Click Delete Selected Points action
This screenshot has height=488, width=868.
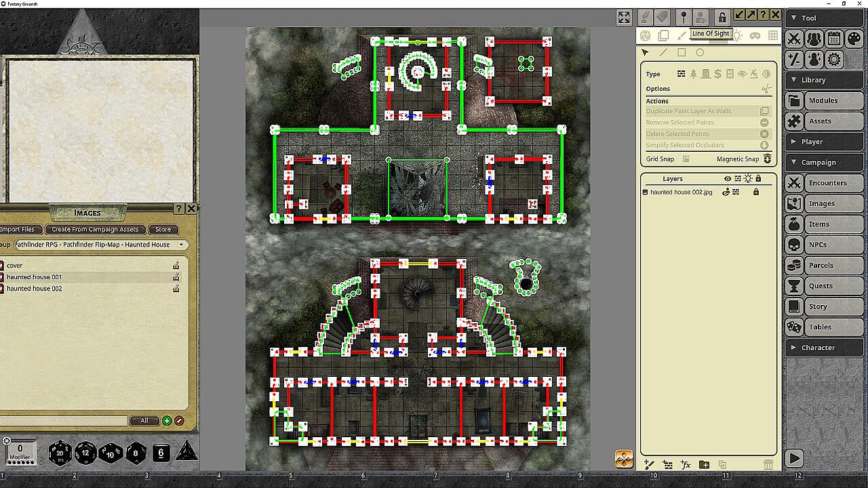click(708, 134)
